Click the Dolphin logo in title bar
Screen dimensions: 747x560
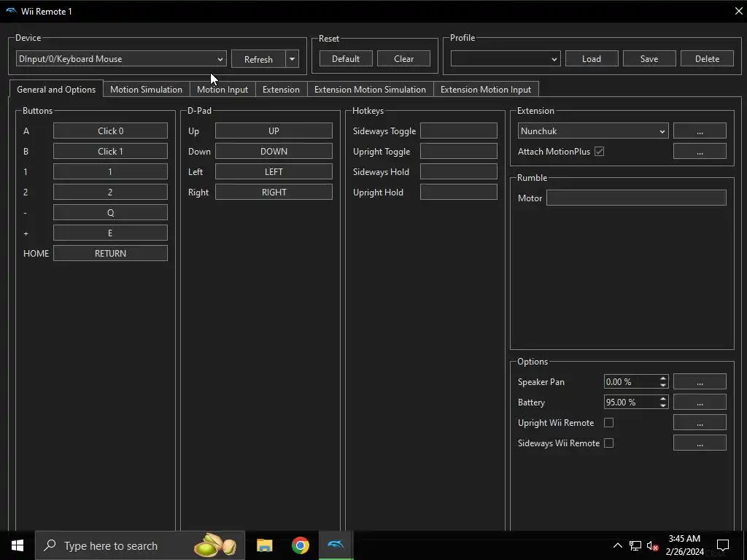coord(10,11)
